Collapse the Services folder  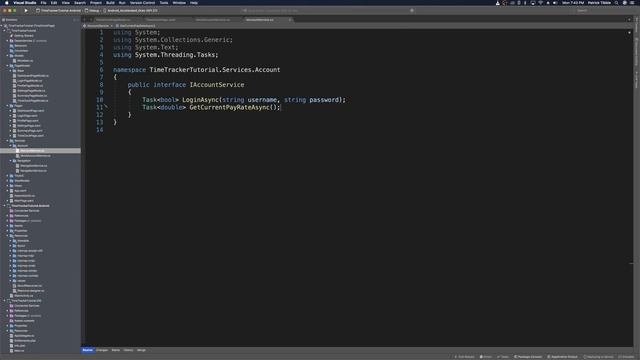[x=7, y=141]
